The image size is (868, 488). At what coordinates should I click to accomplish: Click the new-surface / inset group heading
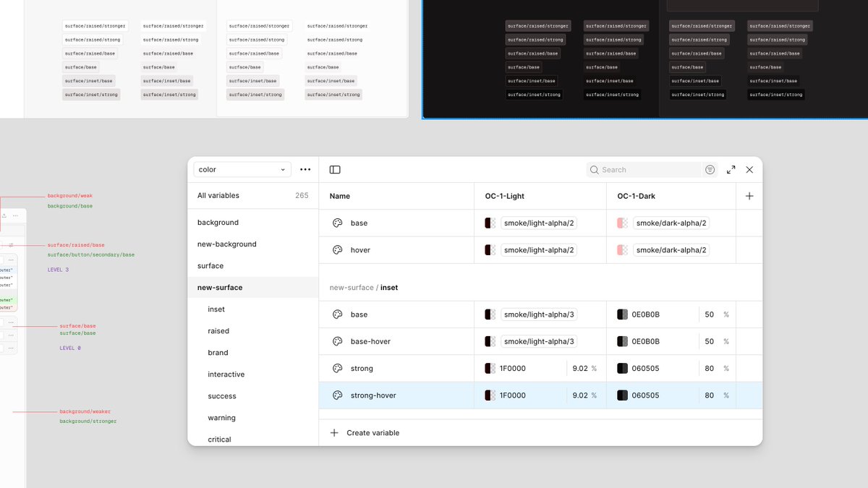364,288
